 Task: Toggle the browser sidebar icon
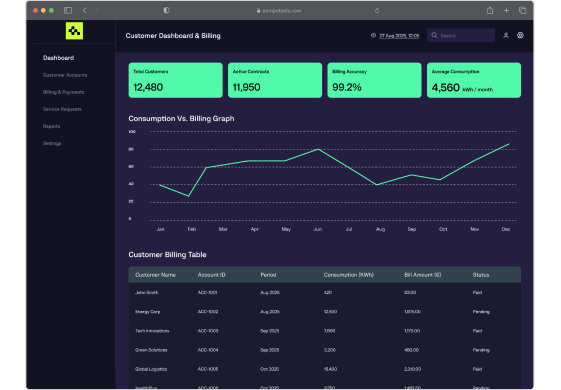pyautogui.click(x=68, y=10)
